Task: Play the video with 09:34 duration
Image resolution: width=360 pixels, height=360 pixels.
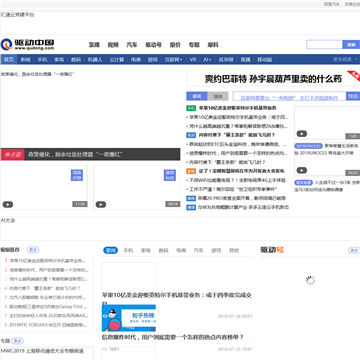Action: click(101, 204)
